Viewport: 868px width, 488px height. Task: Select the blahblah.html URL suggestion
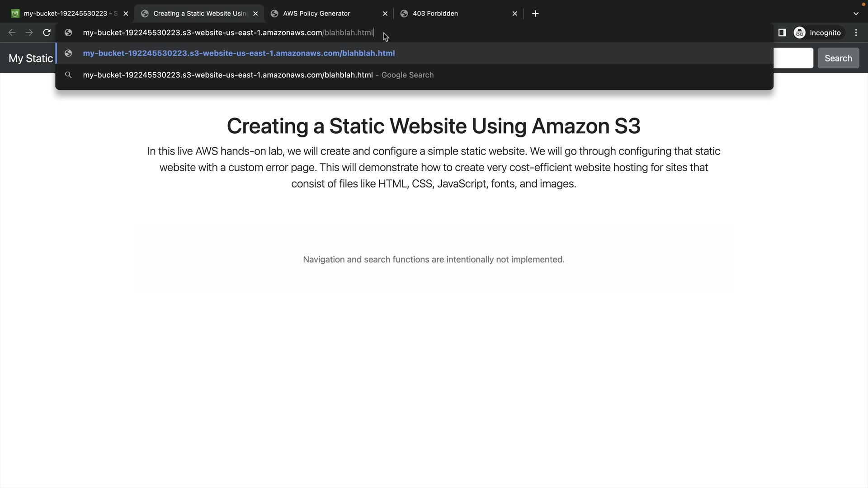pos(239,53)
